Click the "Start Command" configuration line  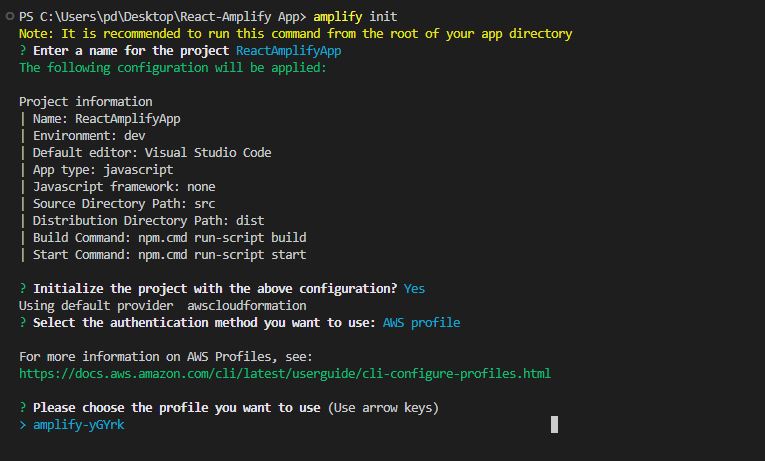click(x=169, y=254)
